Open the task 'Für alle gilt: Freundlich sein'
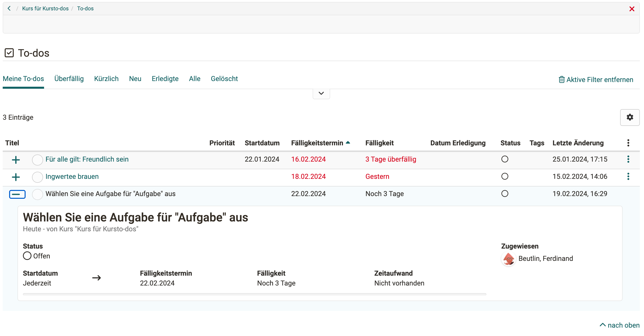This screenshot has height=336, width=644. click(87, 159)
